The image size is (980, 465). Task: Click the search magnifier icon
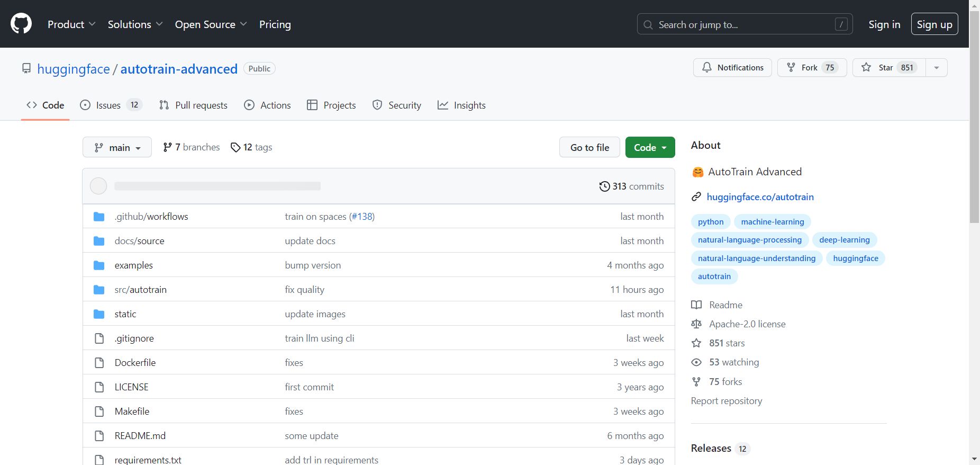coord(648,24)
